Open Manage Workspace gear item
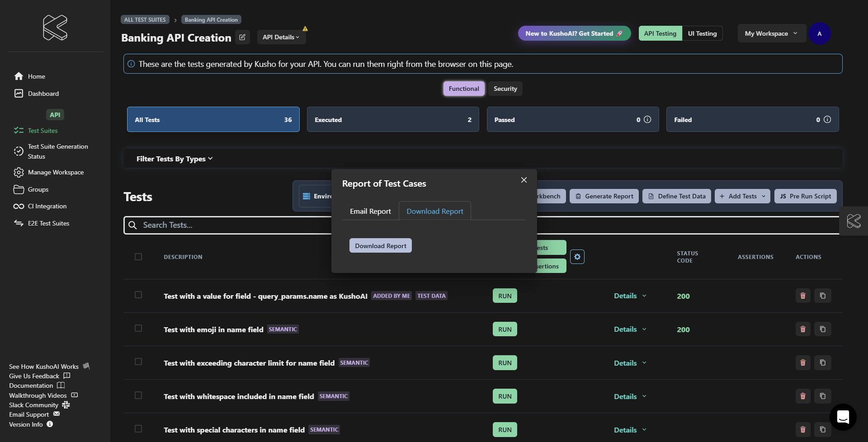Screen dimensions: 868x442 point(49,172)
